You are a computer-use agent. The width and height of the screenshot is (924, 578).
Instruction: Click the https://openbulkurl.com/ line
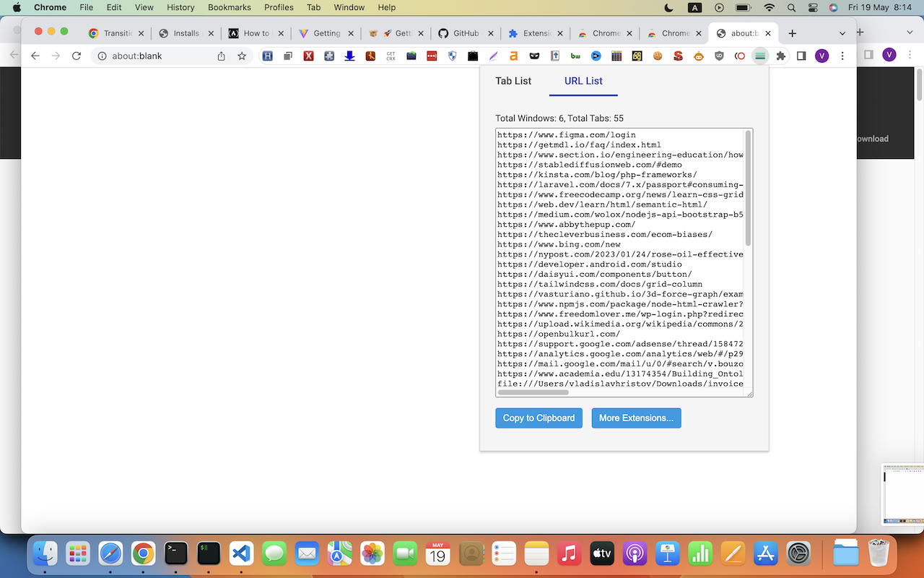click(x=559, y=334)
